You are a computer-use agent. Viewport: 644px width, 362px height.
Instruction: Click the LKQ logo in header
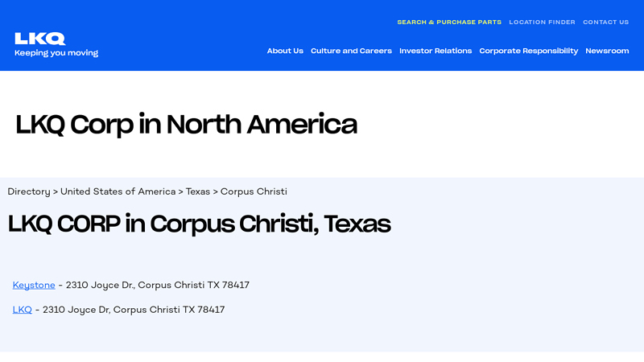click(39, 39)
